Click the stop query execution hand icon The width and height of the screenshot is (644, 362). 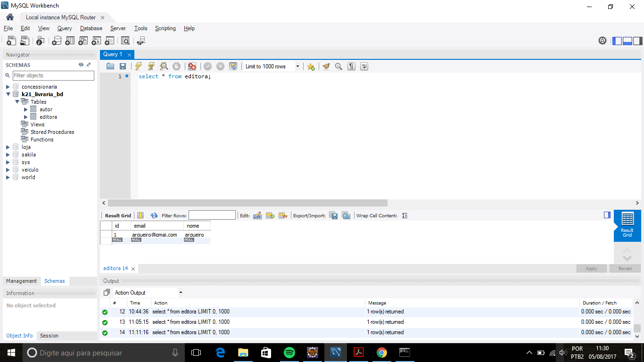[176, 66]
